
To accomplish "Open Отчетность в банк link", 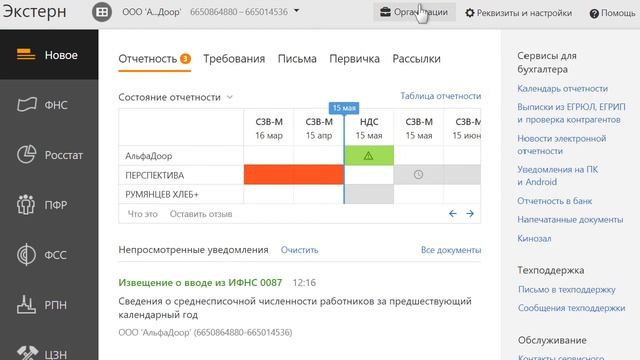I will (x=554, y=201).
